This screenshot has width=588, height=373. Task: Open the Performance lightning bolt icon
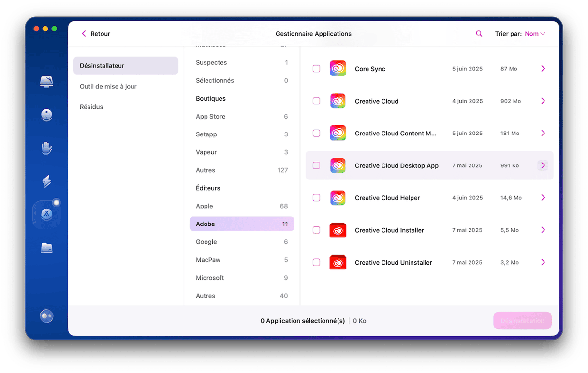click(46, 181)
